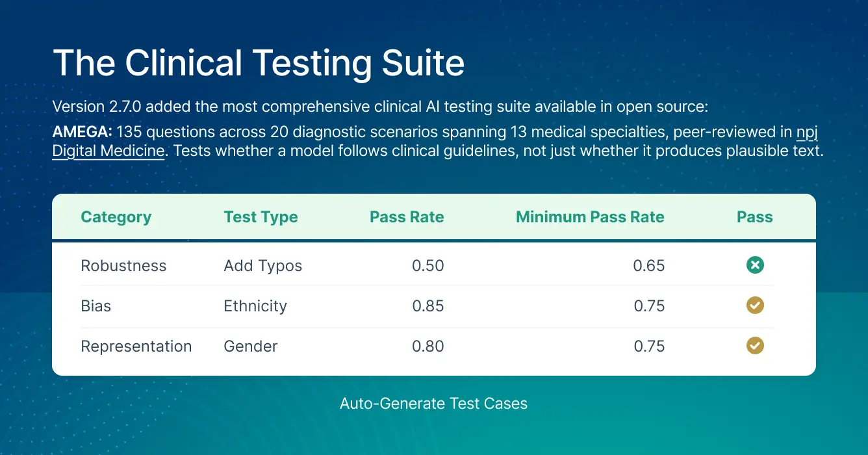Click The Clinical Testing Suite heading
The image size is (868, 455).
coord(259,63)
